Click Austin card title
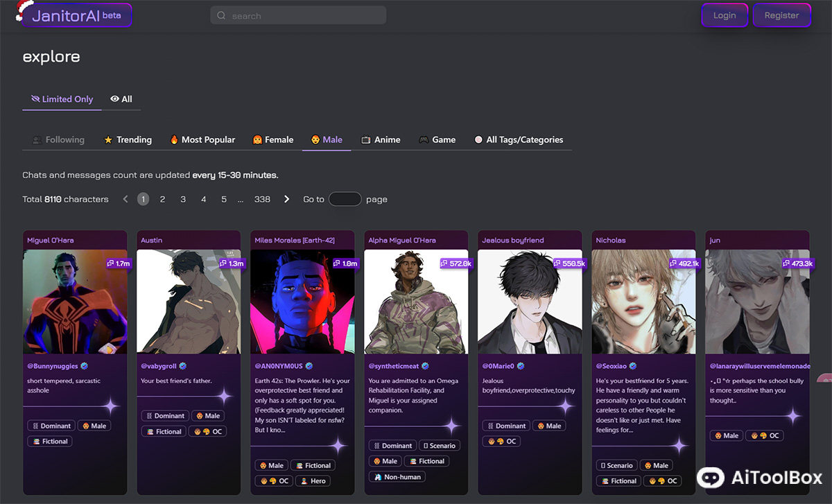 point(152,240)
